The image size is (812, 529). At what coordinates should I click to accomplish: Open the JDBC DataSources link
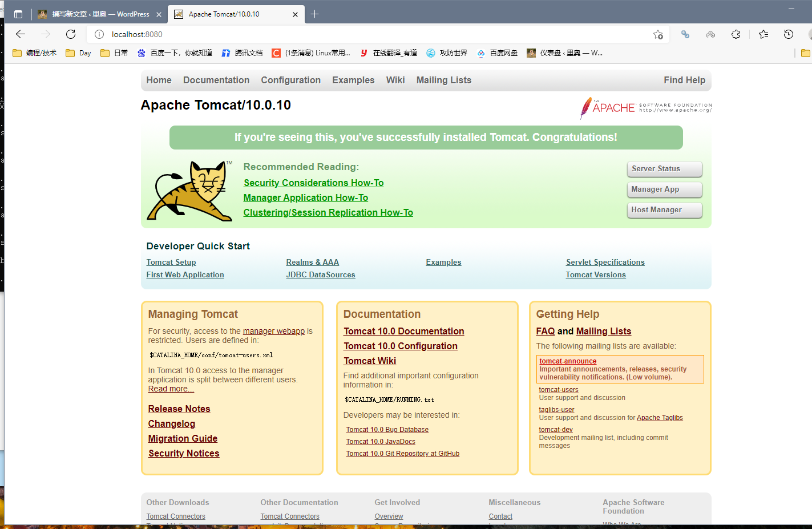[x=321, y=274]
